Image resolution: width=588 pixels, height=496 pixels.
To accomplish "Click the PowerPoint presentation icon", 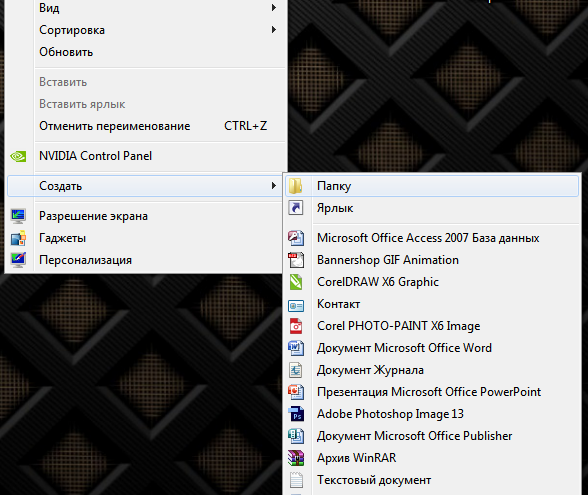I will [296, 392].
